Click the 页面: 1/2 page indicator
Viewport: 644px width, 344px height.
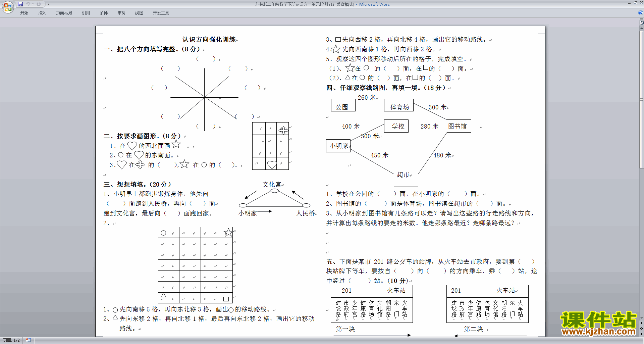pyautogui.click(x=11, y=340)
